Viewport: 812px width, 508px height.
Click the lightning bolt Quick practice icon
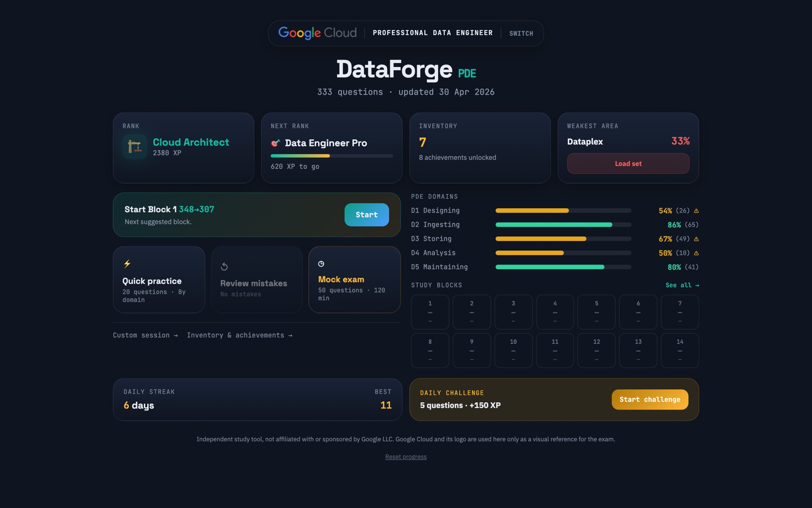point(127,264)
